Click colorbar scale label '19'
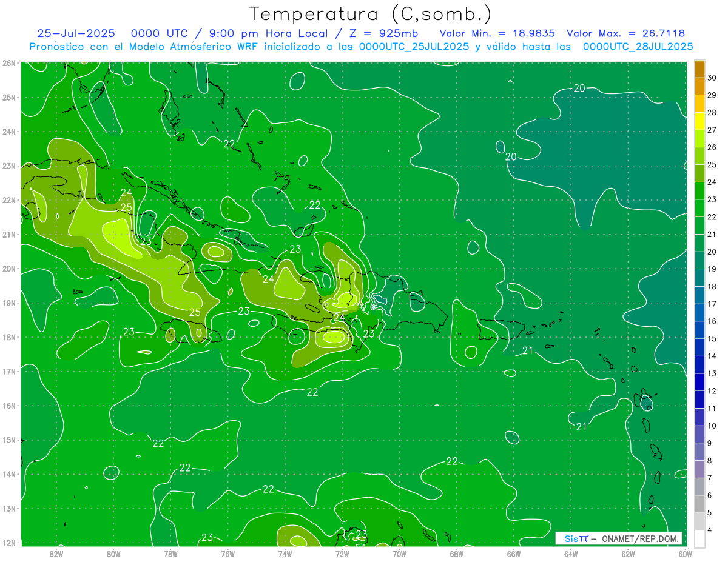Viewport: 728px width, 562px height. (x=712, y=269)
